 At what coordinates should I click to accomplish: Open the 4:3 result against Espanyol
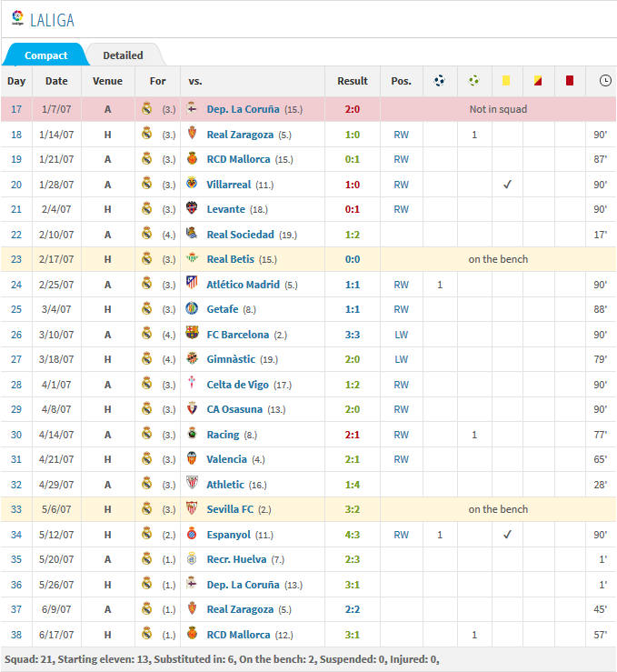(x=352, y=535)
